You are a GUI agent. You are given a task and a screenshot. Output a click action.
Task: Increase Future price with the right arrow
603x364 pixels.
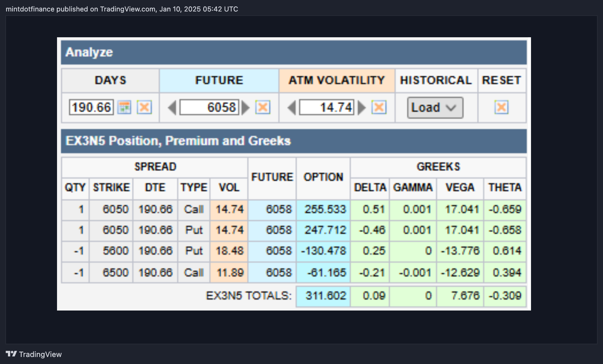click(246, 108)
